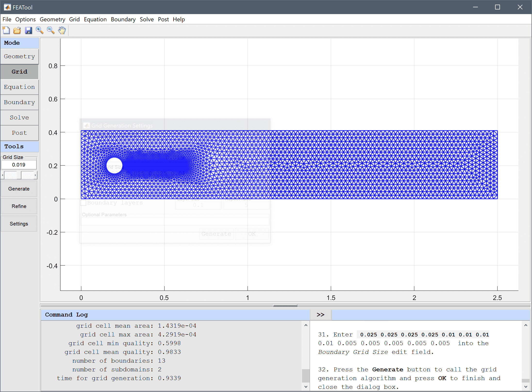Click the New model toolbar icon
The width and height of the screenshot is (532, 392).
(x=6, y=30)
